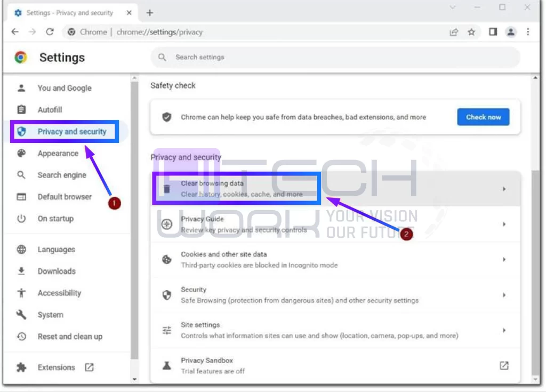This screenshot has height=392, width=546.
Task: Close the Settings tab
Action: pyautogui.click(x=129, y=13)
